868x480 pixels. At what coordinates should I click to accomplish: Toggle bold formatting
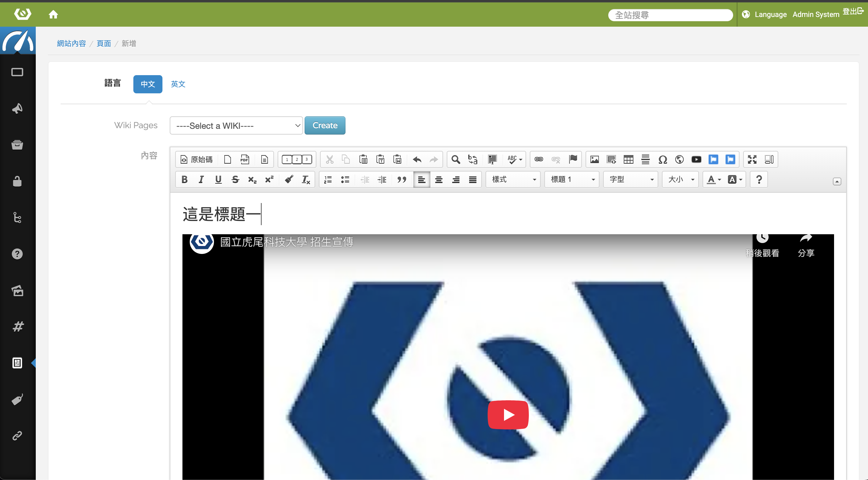tap(184, 179)
